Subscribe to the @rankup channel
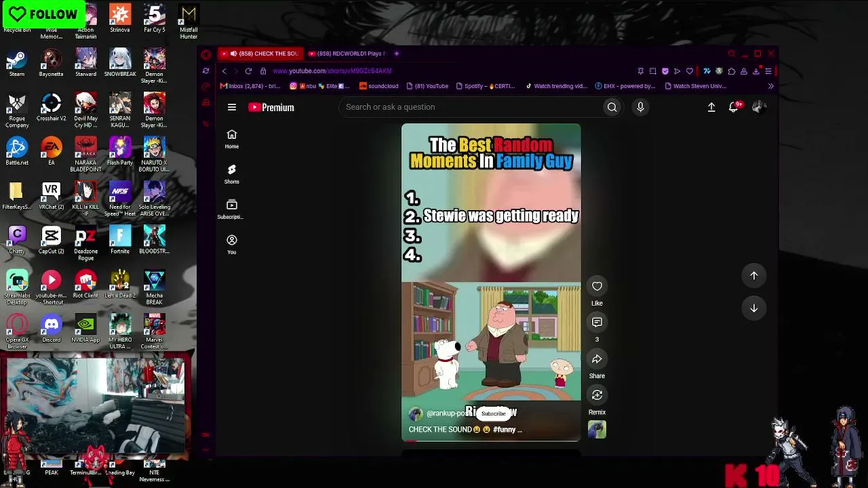Viewport: 868px width, 488px height. point(494,413)
